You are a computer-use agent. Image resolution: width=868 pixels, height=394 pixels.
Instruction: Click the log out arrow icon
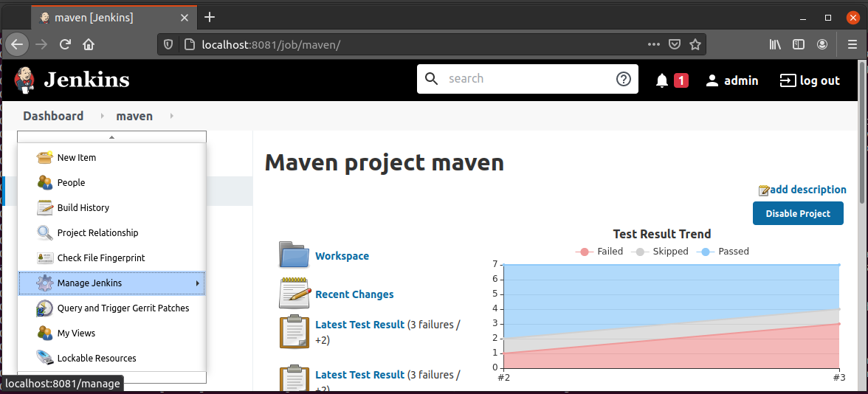[788, 81]
